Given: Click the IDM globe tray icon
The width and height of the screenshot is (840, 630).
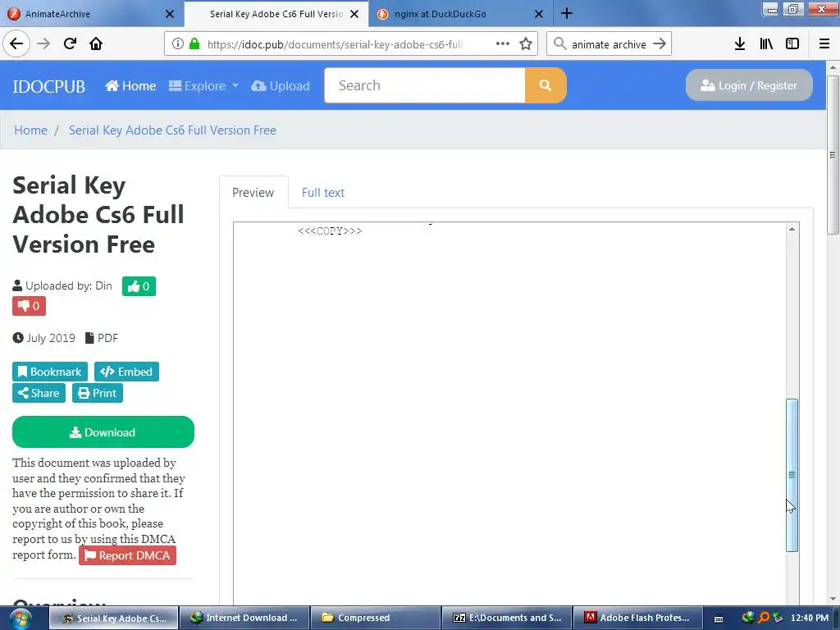Looking at the screenshot, I should (x=748, y=618).
